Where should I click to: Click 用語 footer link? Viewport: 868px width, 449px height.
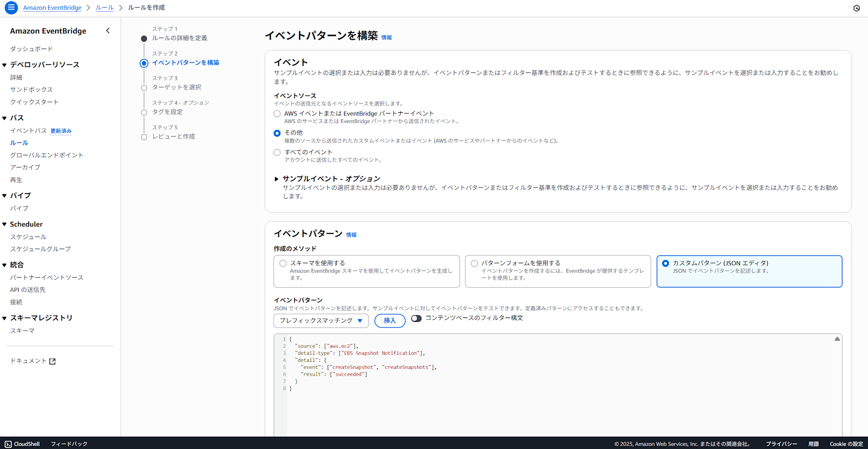(813, 444)
